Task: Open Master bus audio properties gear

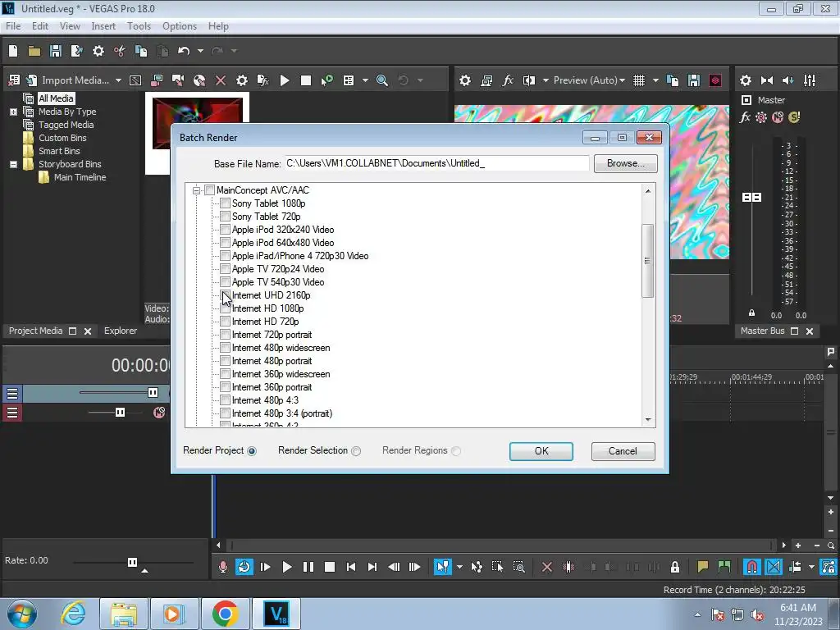Action: pyautogui.click(x=745, y=80)
